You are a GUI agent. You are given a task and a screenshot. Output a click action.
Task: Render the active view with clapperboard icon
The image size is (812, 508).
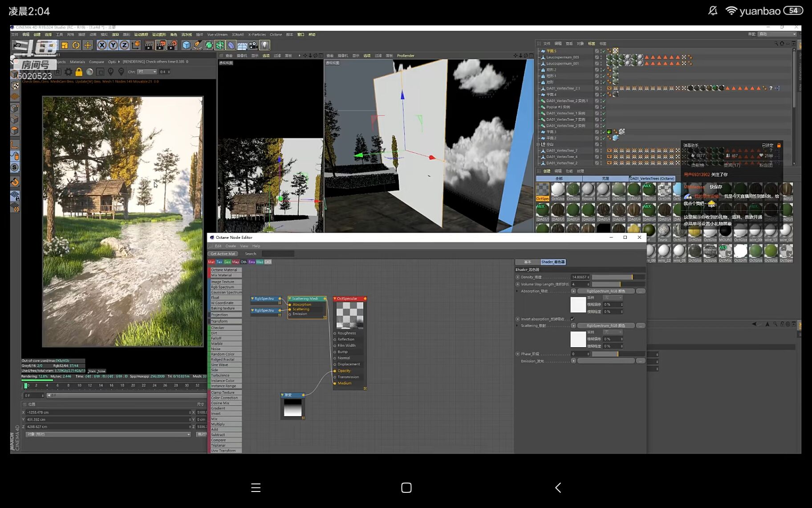(149, 45)
